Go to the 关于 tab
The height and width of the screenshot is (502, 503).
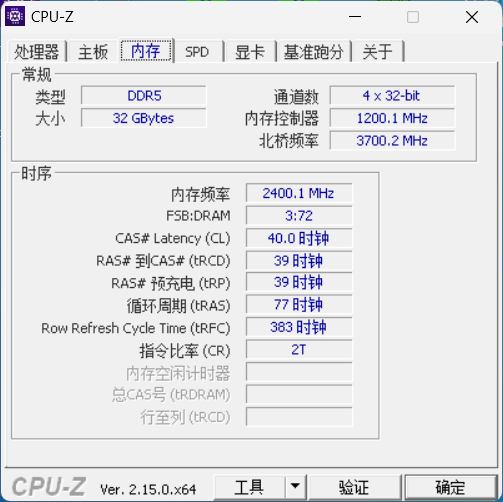tap(378, 52)
